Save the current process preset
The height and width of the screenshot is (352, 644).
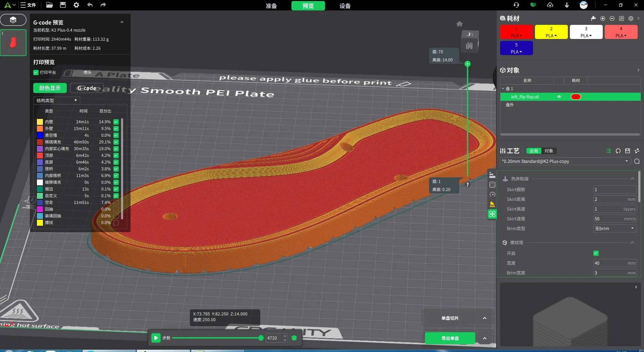pos(628,151)
